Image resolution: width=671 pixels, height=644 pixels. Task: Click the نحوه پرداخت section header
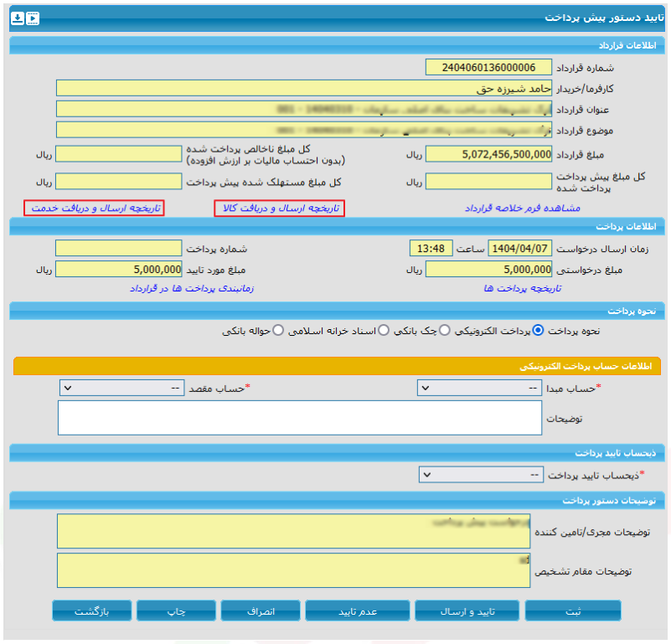point(338,311)
